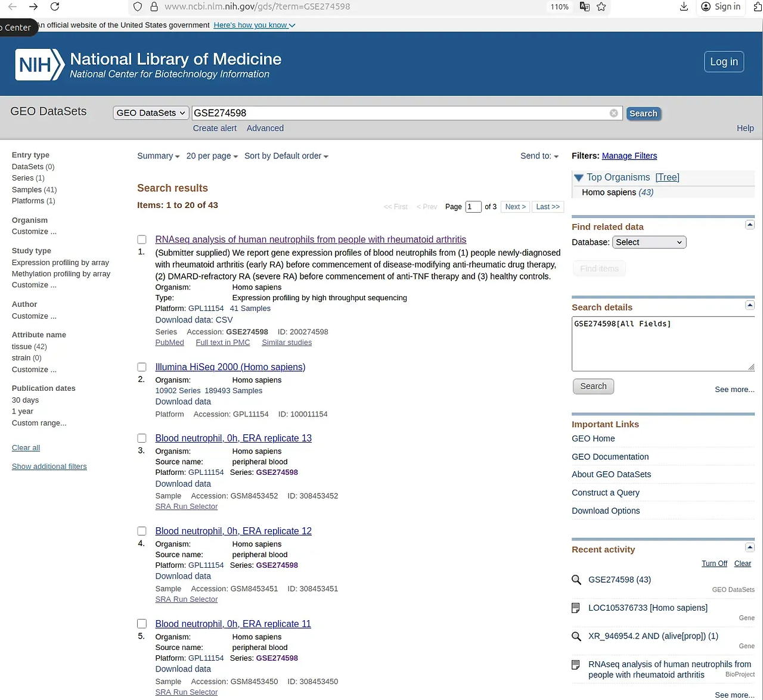The width and height of the screenshot is (763, 700).
Task: Click document icon beside RNAseq BioProject entry
Action: coord(576,664)
